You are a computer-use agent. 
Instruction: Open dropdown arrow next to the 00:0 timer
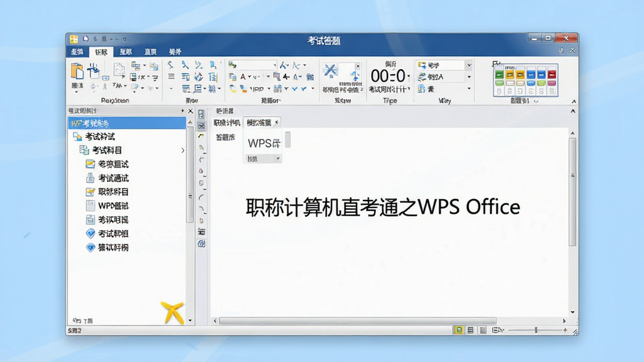409,77
